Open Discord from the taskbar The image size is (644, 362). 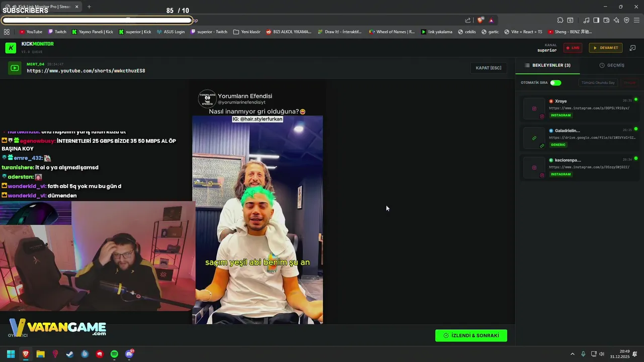[x=129, y=354]
